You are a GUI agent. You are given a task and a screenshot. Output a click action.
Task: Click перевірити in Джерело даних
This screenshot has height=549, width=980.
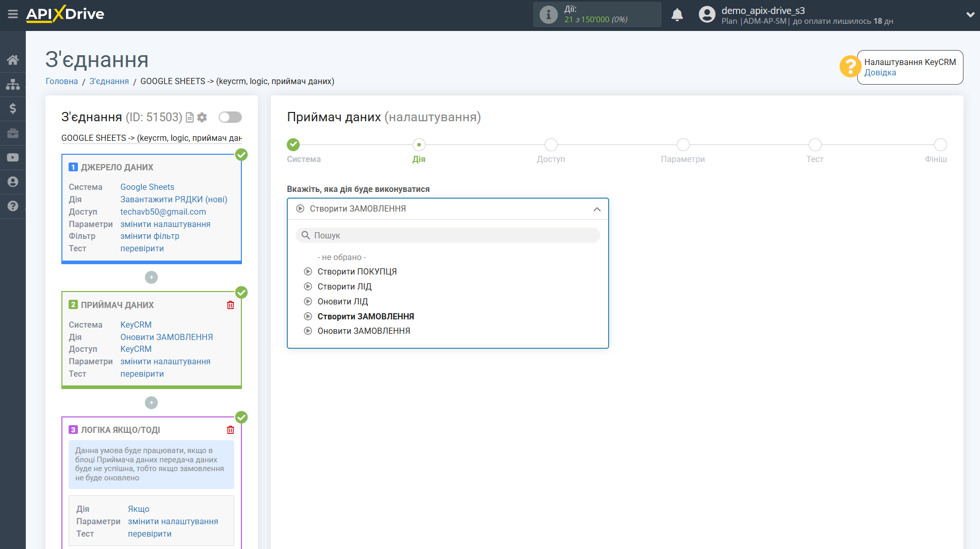142,248
